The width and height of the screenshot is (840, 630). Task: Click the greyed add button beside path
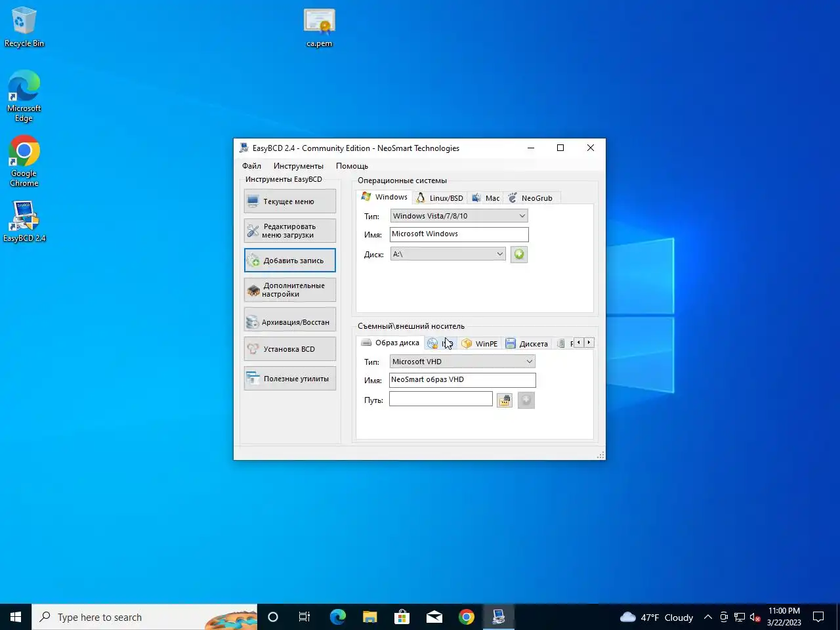(x=526, y=400)
